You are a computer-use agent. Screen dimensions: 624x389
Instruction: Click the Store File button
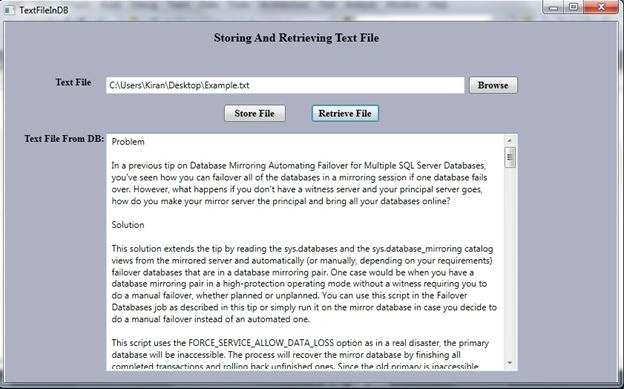point(255,113)
